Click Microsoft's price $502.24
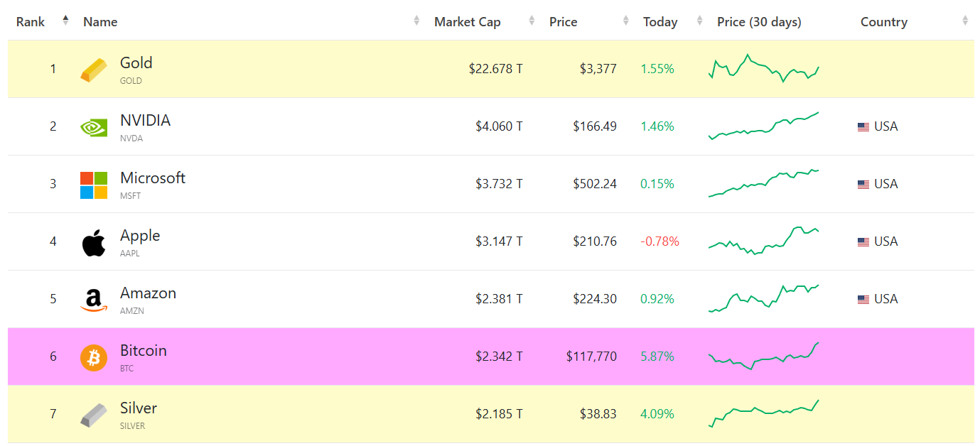This screenshot has height=446, width=980. point(596,184)
